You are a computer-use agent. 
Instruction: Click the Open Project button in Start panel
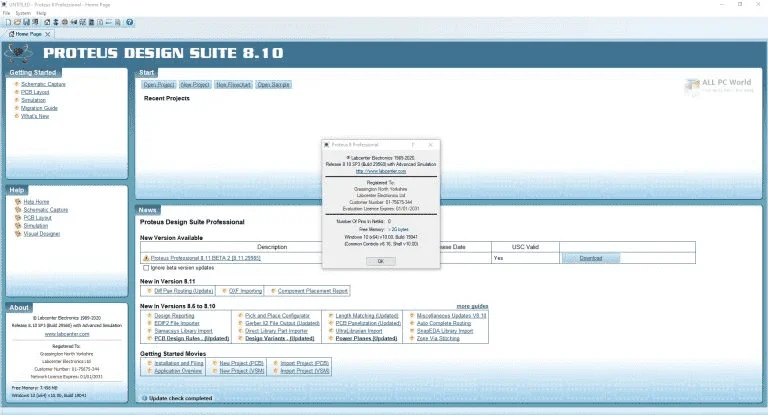tap(159, 85)
